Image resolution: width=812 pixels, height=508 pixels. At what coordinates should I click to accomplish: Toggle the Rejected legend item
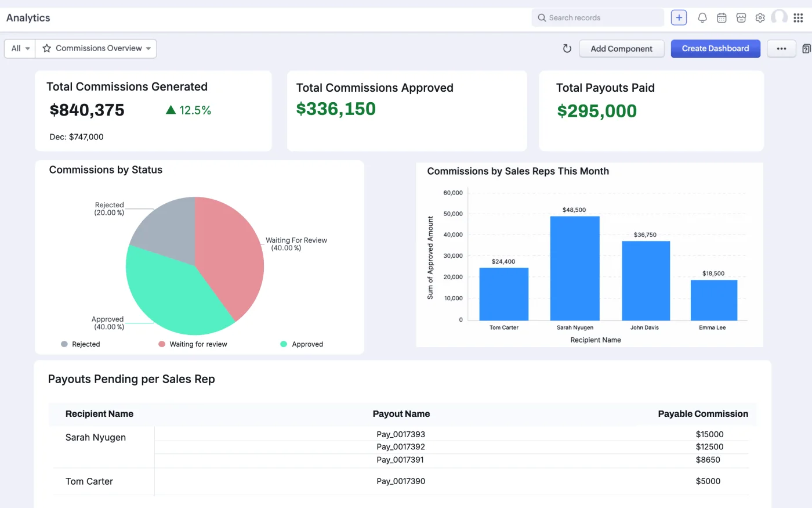click(x=81, y=344)
